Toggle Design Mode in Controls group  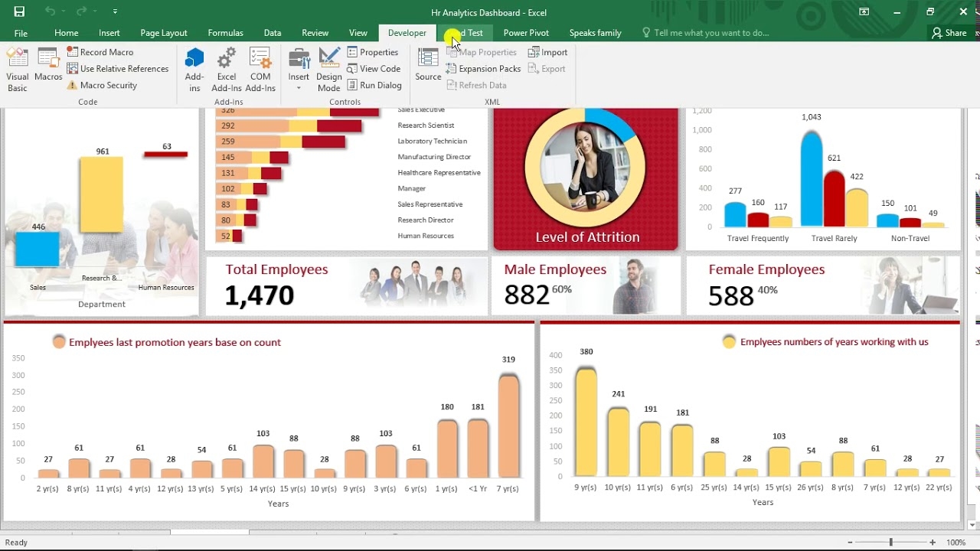[329, 69]
